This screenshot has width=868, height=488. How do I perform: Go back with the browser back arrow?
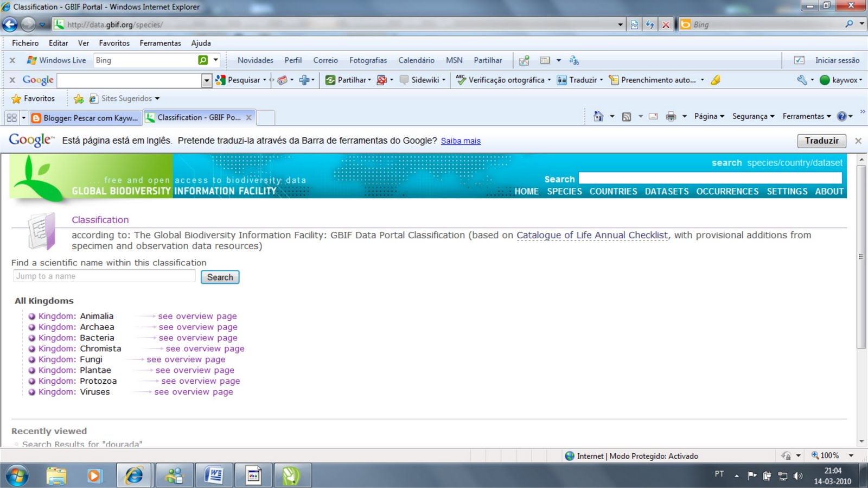(10, 24)
